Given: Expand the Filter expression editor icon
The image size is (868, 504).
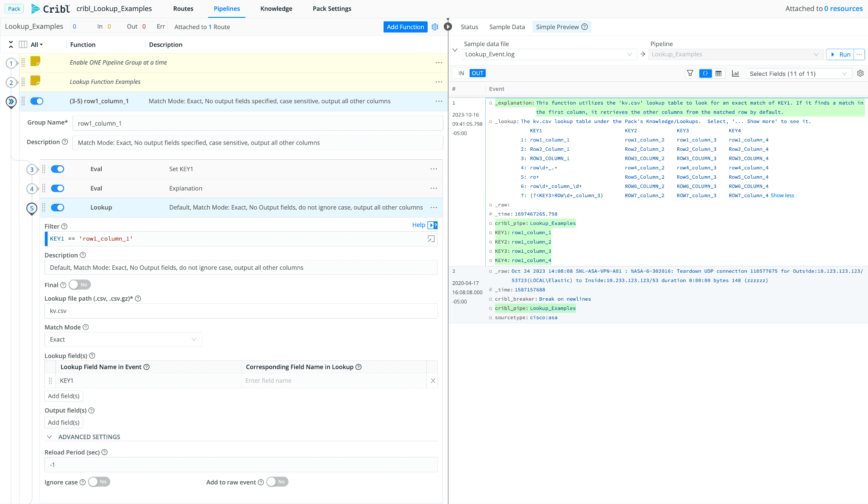Looking at the screenshot, I should (431, 239).
